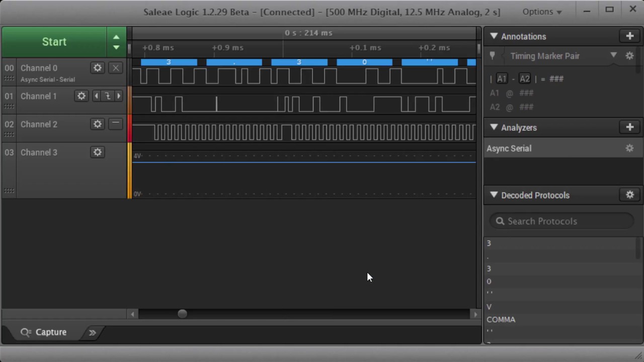Select 'V' entry in decoded protocols list
The image size is (644, 362).
click(489, 307)
